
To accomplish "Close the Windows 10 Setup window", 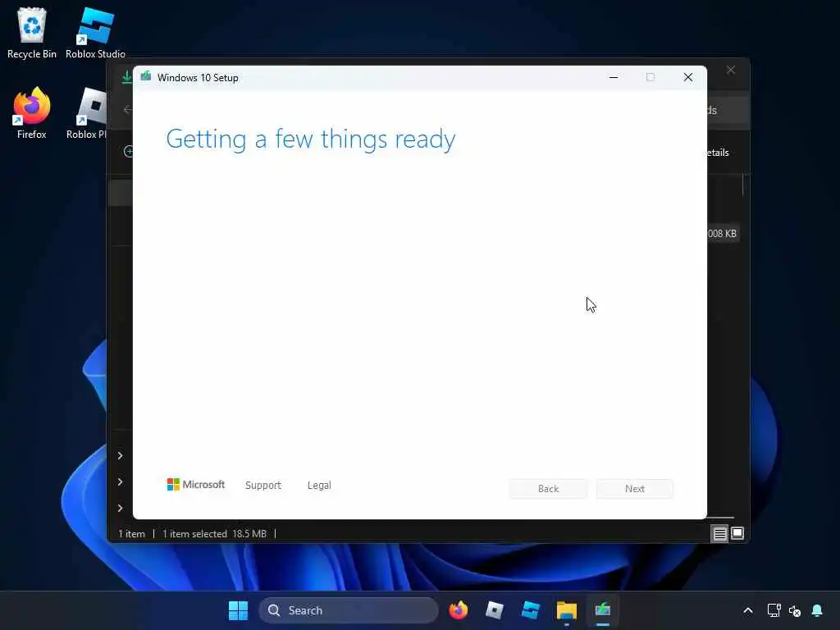I will coord(688,77).
